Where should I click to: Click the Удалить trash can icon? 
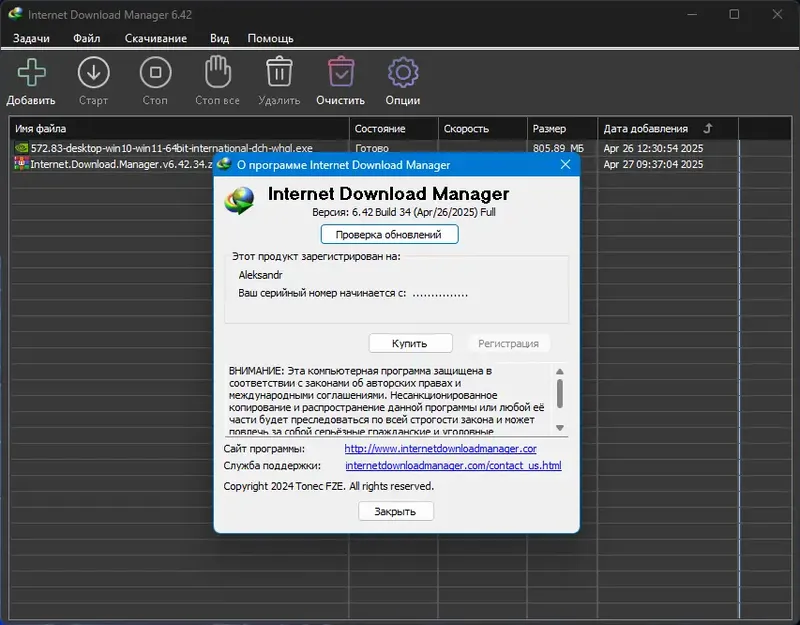click(279, 73)
